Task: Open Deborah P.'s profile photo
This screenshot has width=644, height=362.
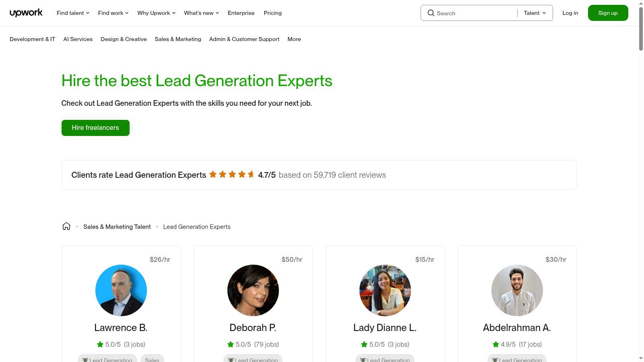Action: click(x=253, y=290)
